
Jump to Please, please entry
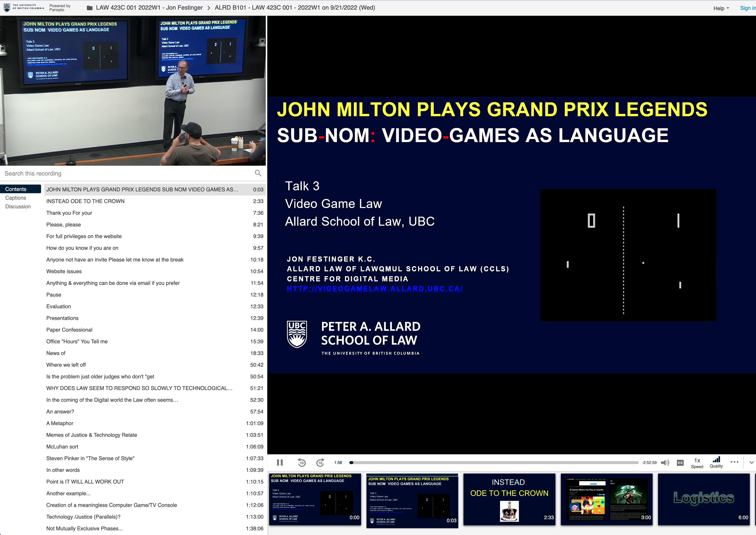tap(155, 225)
